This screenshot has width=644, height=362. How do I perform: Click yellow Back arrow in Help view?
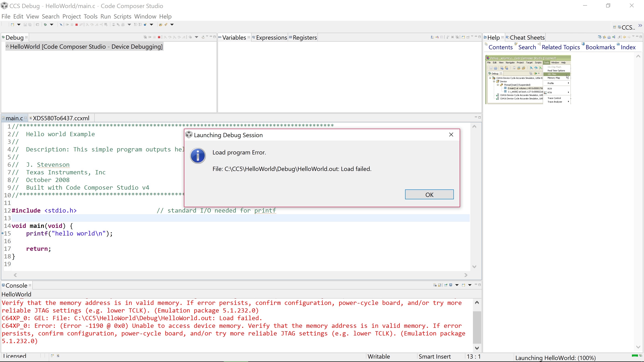[624, 37]
